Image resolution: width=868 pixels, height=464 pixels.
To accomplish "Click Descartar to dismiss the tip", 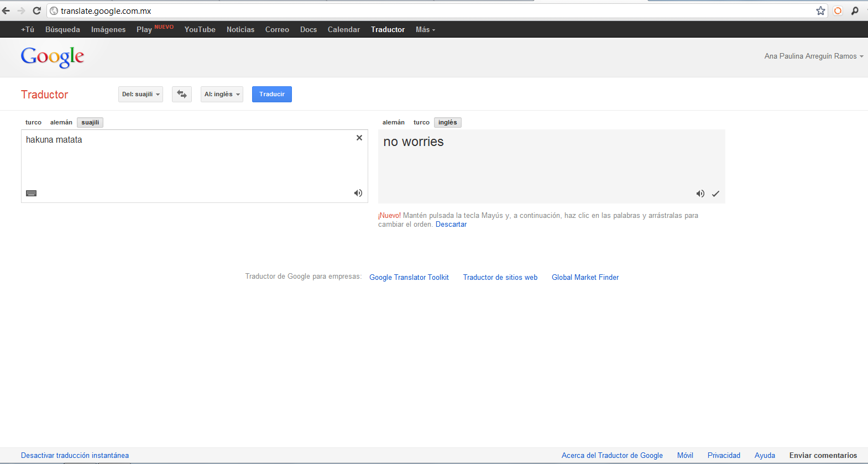I will pos(451,225).
